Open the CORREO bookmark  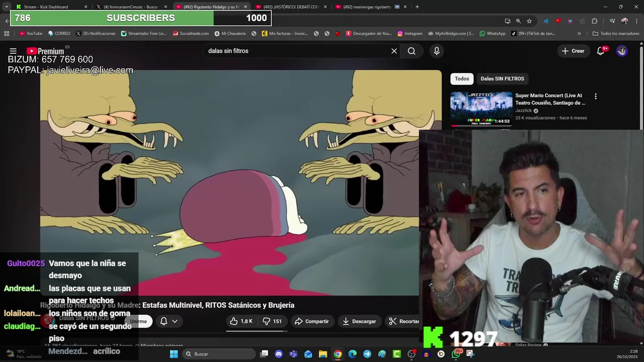coord(59,34)
